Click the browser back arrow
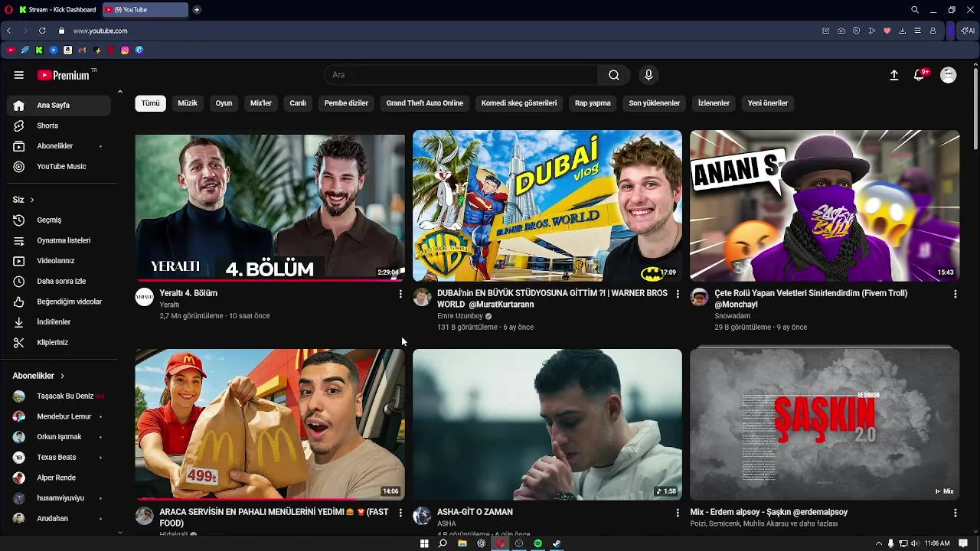This screenshot has width=980, height=551. pyautogui.click(x=8, y=31)
